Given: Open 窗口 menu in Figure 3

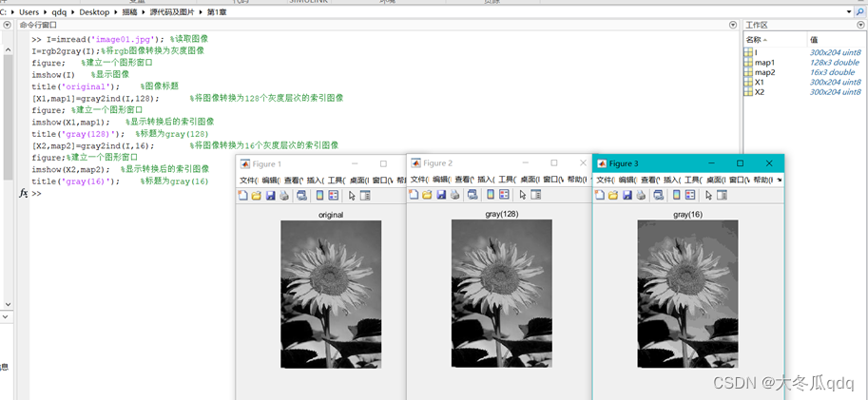Looking at the screenshot, I should coord(739,180).
